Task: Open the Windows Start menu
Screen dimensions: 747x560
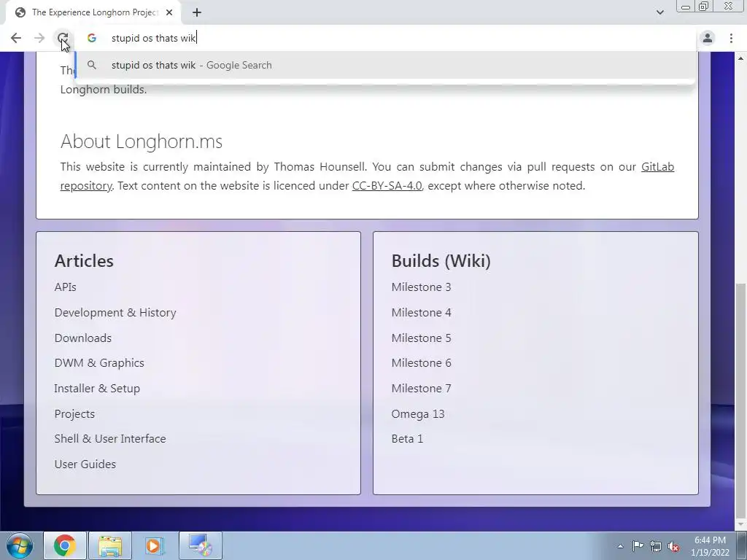Action: [20, 545]
